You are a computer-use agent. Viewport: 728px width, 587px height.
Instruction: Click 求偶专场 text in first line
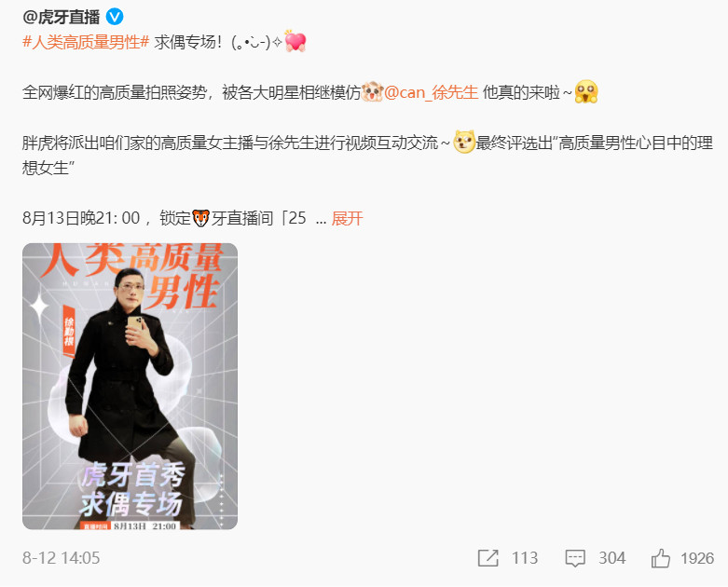[185, 42]
